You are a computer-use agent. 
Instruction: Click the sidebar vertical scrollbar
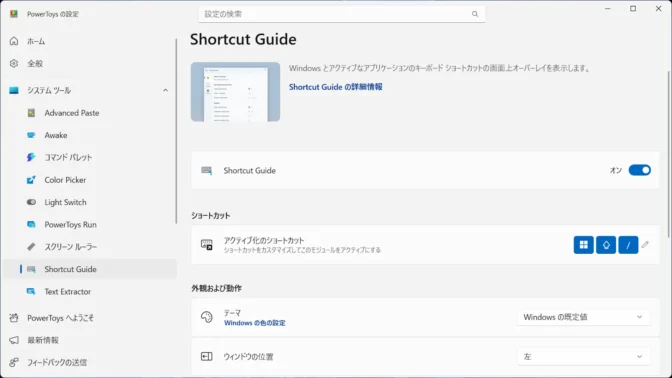[176, 131]
